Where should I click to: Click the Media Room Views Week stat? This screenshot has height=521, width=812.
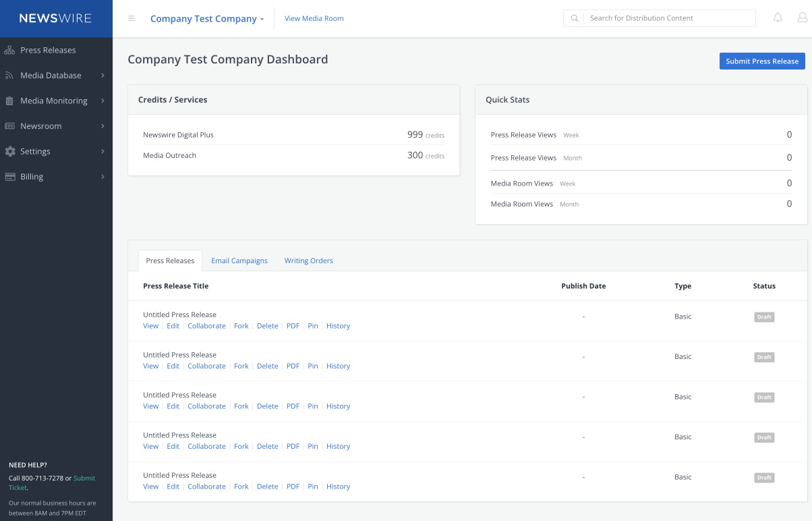[x=641, y=184]
